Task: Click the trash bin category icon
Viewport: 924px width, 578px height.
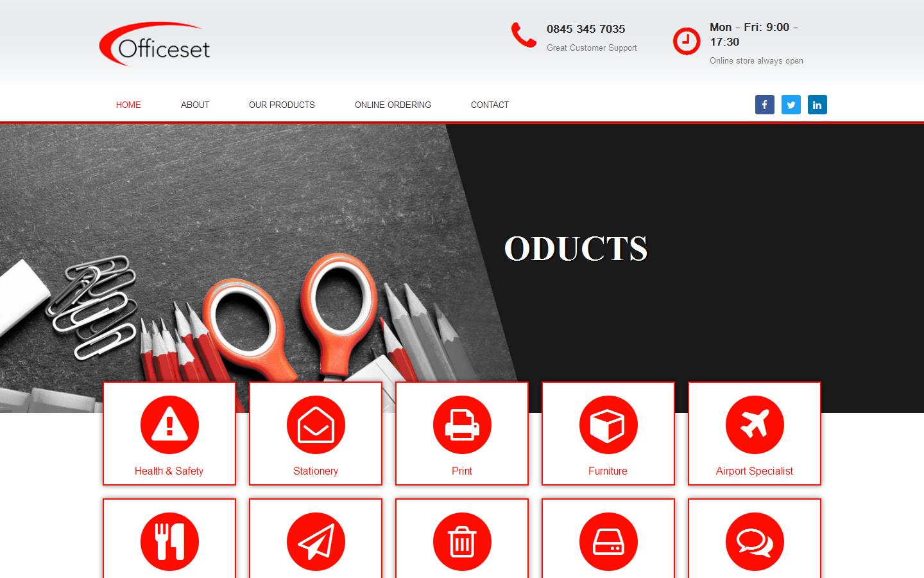Action: [461, 541]
